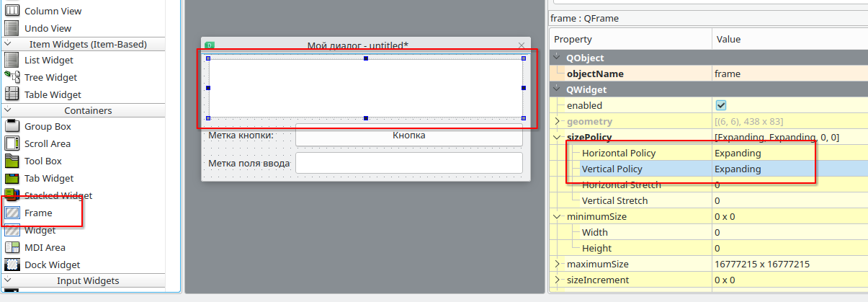Uncheck the enabled property checkbox
868x302 pixels.
[x=720, y=105]
